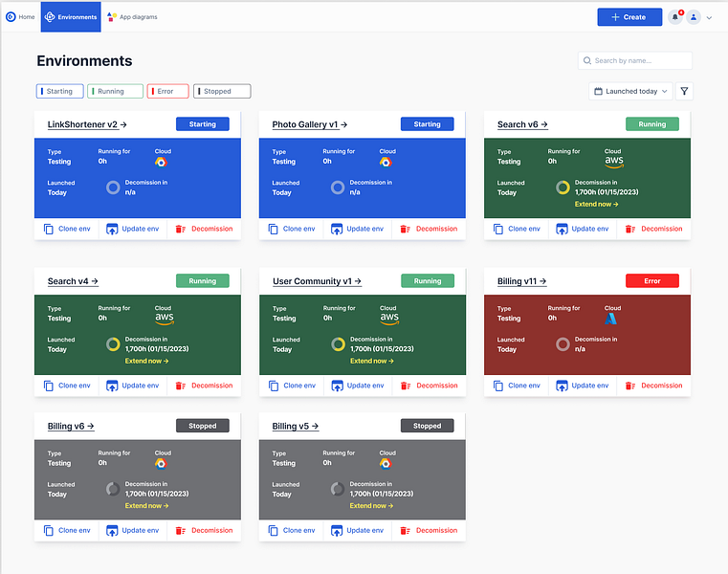Click Update env icon on Search v6
The width and height of the screenshot is (728, 574).
click(x=562, y=229)
